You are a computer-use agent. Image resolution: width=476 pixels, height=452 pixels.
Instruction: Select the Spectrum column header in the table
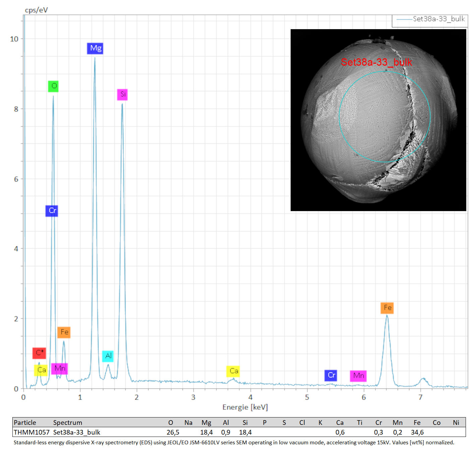[67, 423]
